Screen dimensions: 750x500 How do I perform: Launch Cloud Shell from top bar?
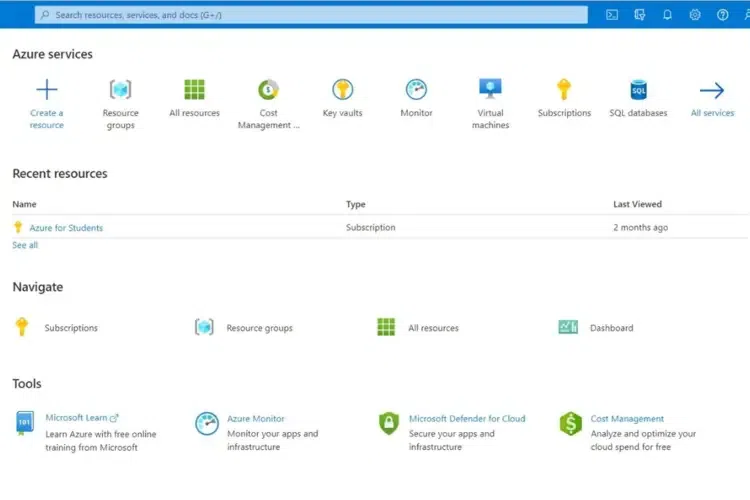pos(612,15)
